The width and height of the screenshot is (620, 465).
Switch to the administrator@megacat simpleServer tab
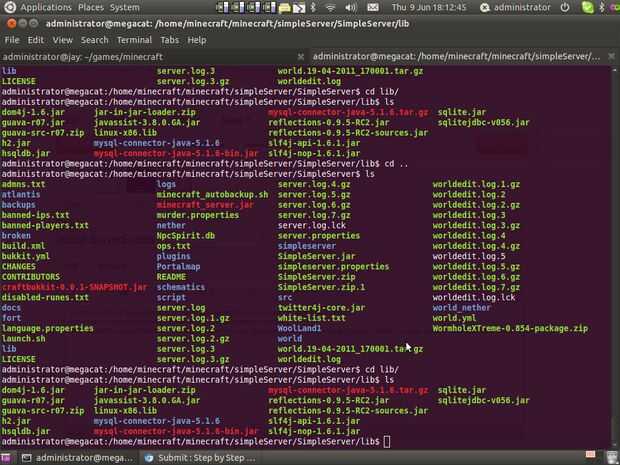point(463,57)
